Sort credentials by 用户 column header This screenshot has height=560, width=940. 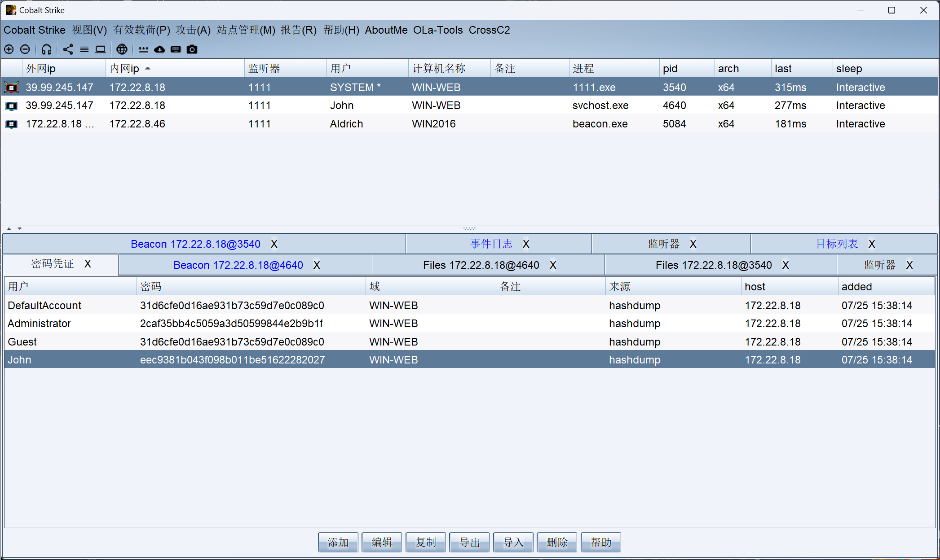[x=70, y=287]
